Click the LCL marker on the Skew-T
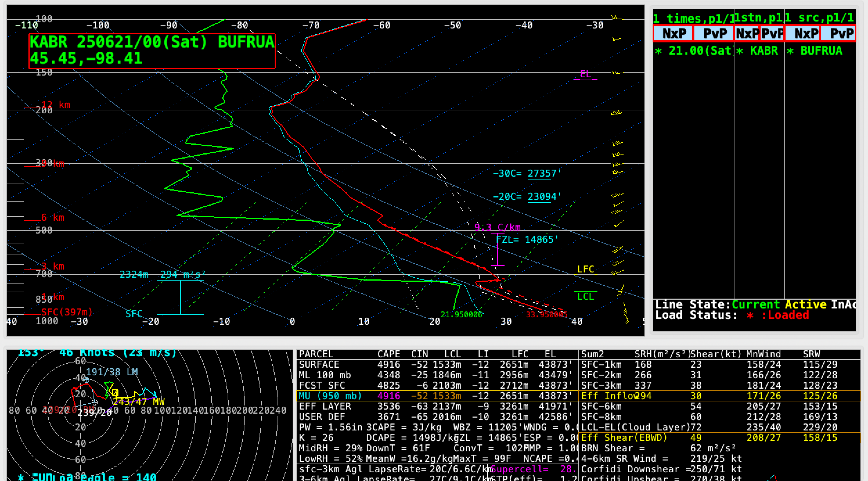 pos(586,296)
